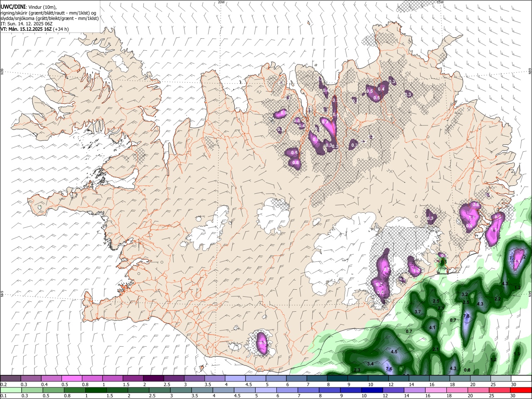
Task: Pick the bright red swatch labeled 30
Action: pos(520,390)
